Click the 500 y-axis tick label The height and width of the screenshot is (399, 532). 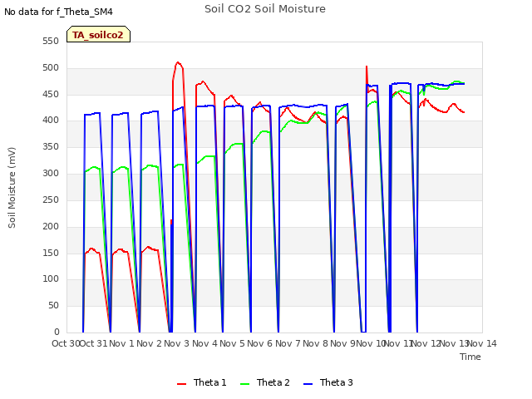(51, 68)
